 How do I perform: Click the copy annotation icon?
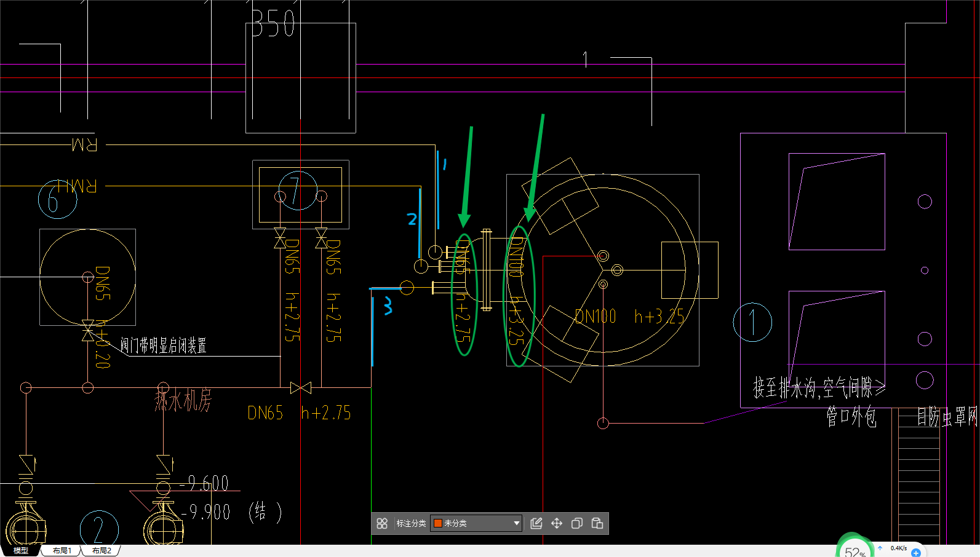pos(577,523)
